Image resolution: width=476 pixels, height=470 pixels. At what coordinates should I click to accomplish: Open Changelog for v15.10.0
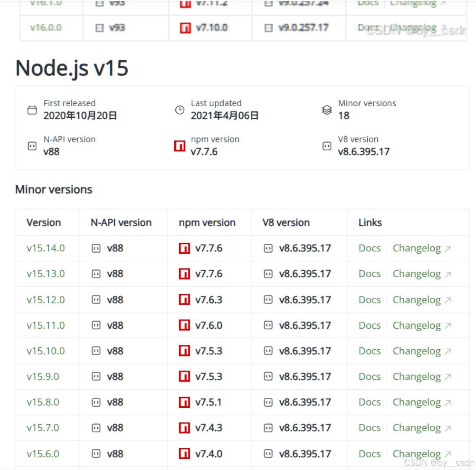tap(417, 352)
